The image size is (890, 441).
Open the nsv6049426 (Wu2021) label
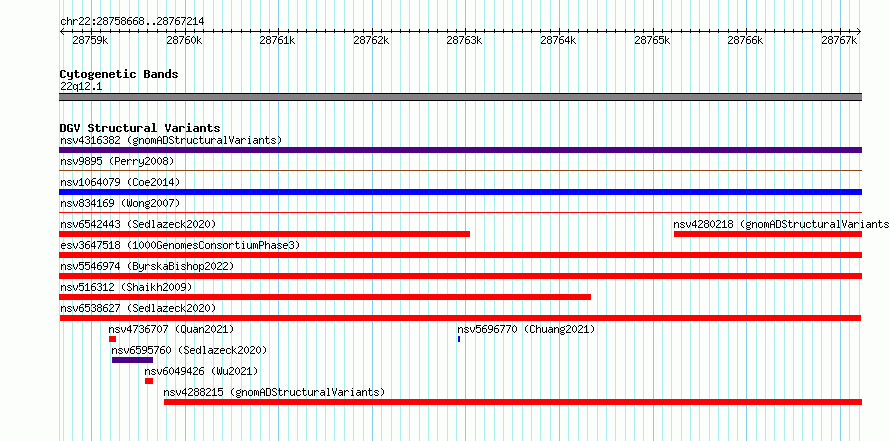(201, 371)
